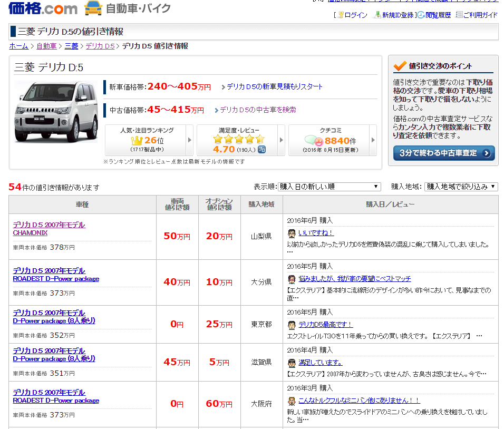Click reviewer avatar beside 満足しています。

[x=292, y=363]
